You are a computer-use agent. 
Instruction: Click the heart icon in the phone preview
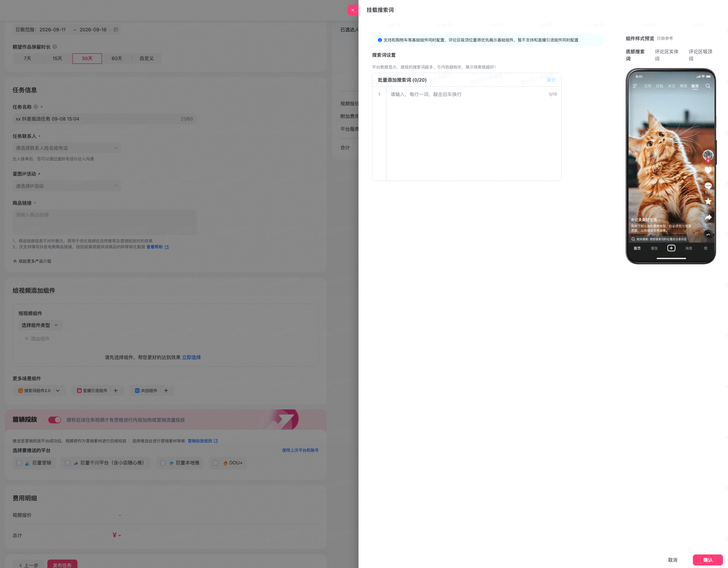pyautogui.click(x=708, y=170)
